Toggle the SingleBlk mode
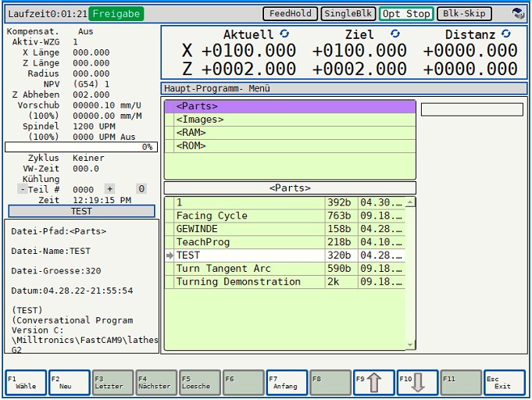The height and width of the screenshot is (400, 532). [348, 13]
